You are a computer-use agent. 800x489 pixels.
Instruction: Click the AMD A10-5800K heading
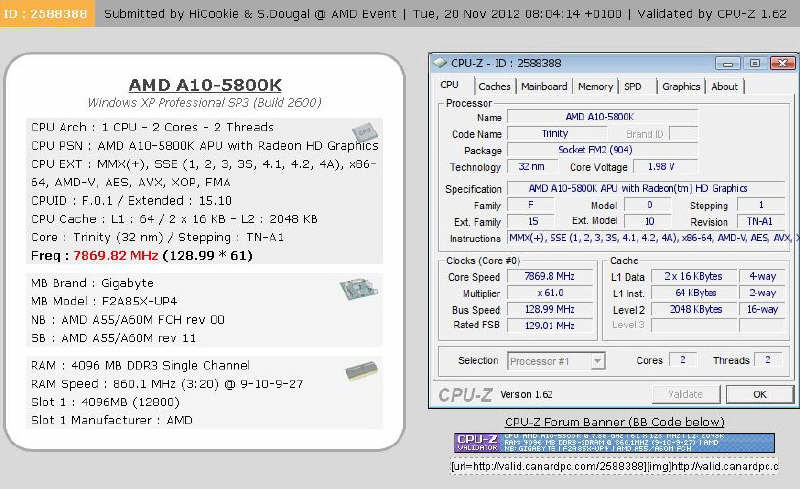click(x=205, y=85)
